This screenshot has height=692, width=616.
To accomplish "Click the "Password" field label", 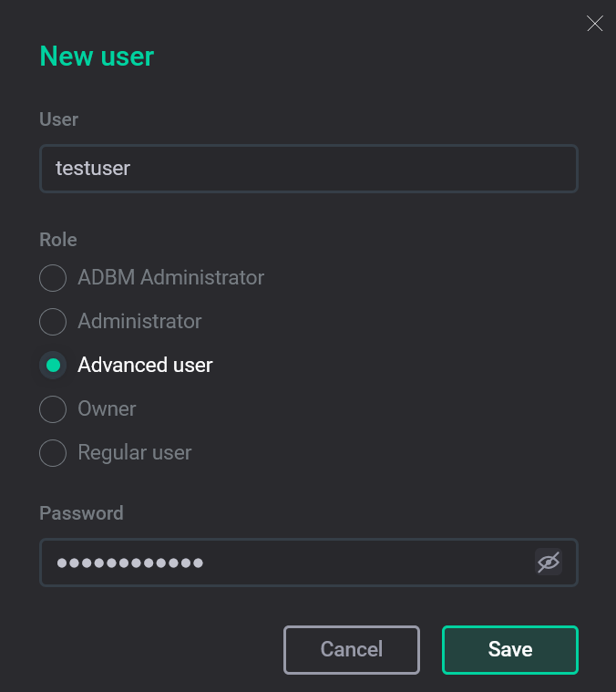I will 81,513.
